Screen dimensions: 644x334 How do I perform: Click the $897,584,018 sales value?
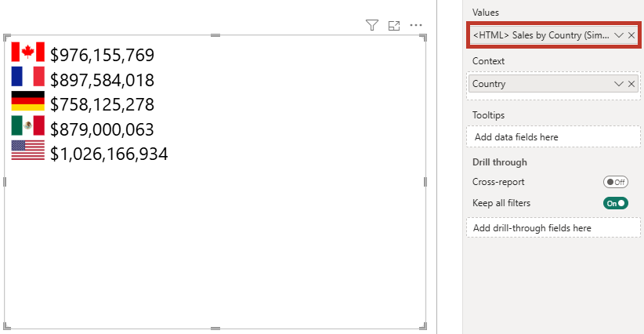coord(102,80)
